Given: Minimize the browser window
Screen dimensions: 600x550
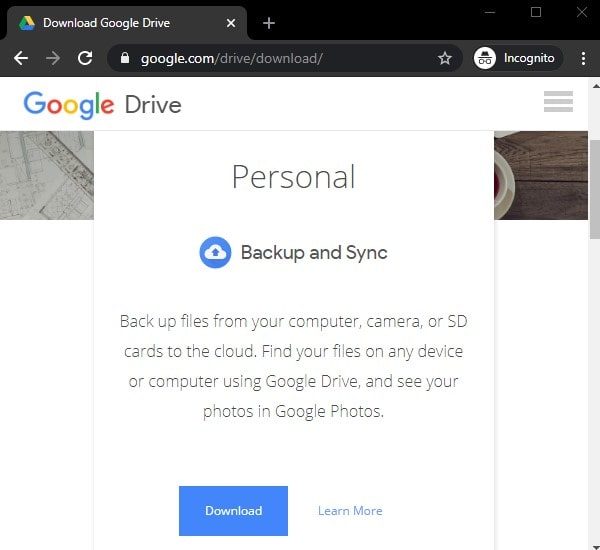Looking at the screenshot, I should click(x=490, y=12).
